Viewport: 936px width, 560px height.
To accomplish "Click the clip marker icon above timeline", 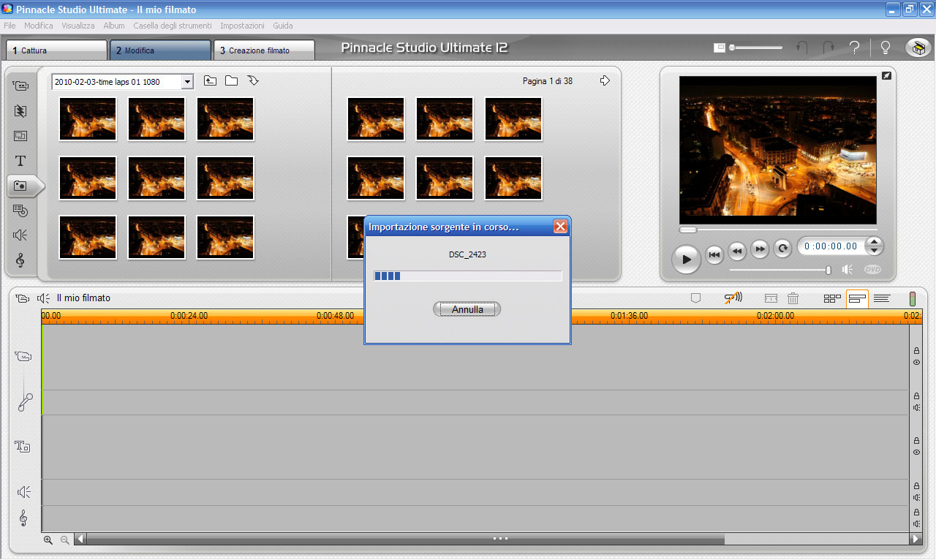I will (696, 298).
